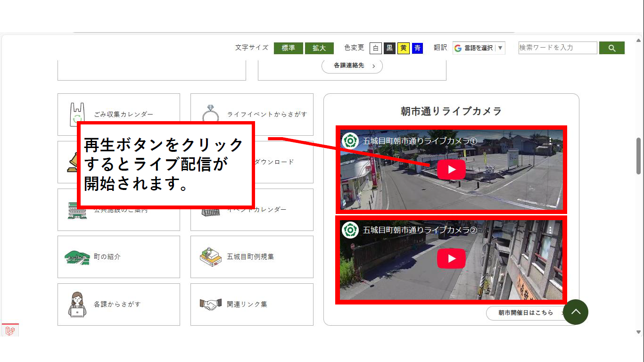Switch page color to 白
644x362 pixels.
pyautogui.click(x=376, y=48)
